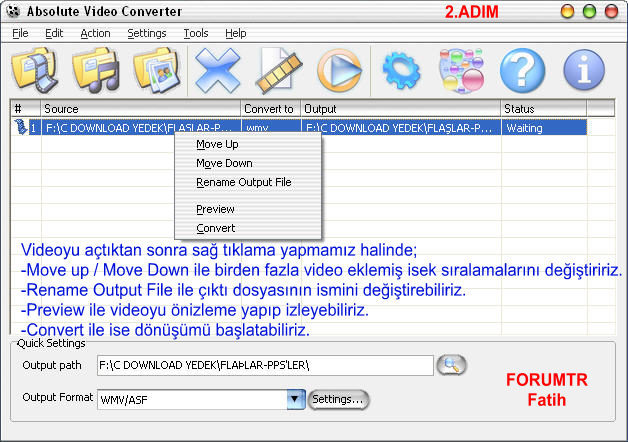Click the red close window button
Screen dimensions: 628x442
click(x=611, y=11)
